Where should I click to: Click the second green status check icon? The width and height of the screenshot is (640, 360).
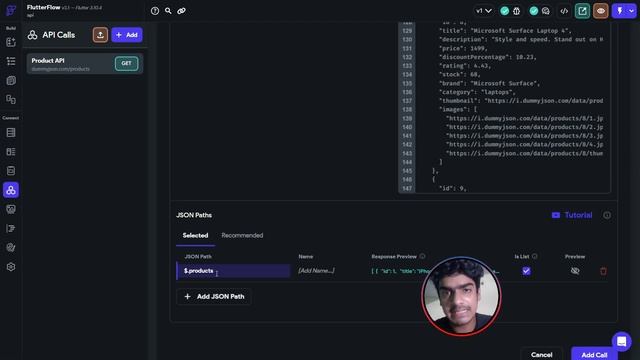point(533,11)
